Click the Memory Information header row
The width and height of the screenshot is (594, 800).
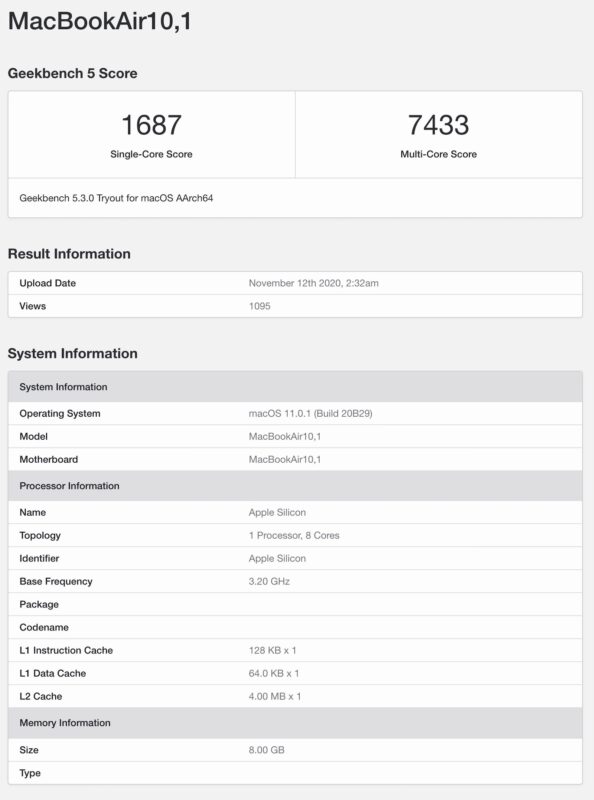(x=295, y=723)
